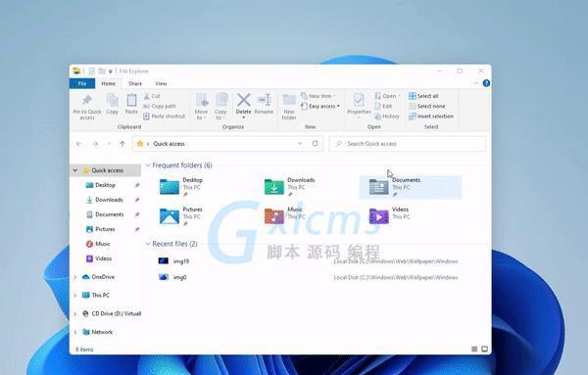The height and width of the screenshot is (375, 588).
Task: Go forward with the Forward arrow
Action: point(95,144)
